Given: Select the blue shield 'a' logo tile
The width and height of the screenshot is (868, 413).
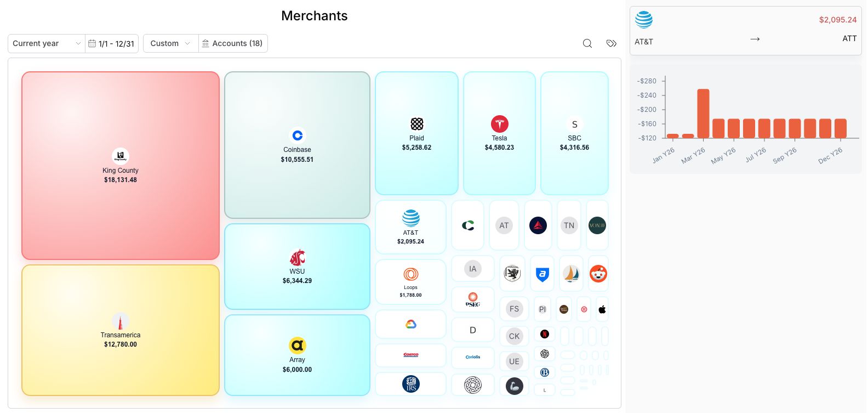Looking at the screenshot, I should click(x=542, y=274).
